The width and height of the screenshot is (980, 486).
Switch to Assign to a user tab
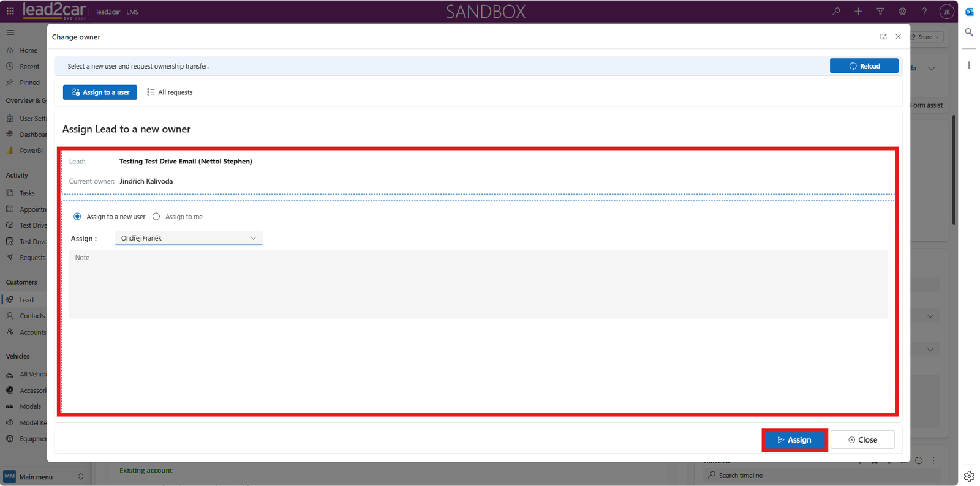point(100,92)
